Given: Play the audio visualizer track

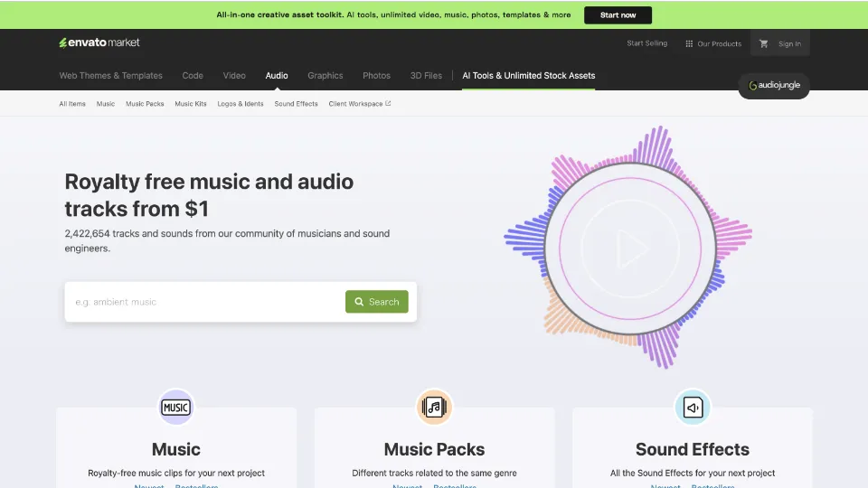Looking at the screenshot, I should point(630,249).
